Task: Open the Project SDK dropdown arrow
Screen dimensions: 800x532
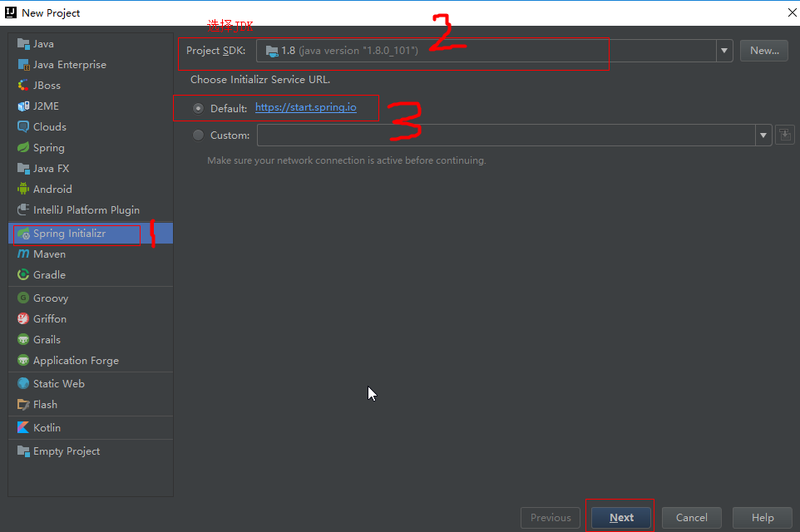Action: coord(724,51)
